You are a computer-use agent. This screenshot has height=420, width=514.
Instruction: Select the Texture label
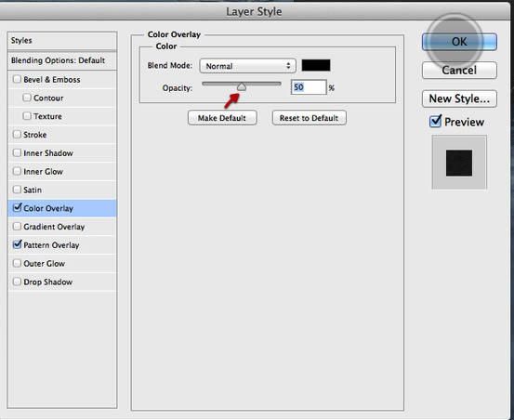[x=47, y=116]
